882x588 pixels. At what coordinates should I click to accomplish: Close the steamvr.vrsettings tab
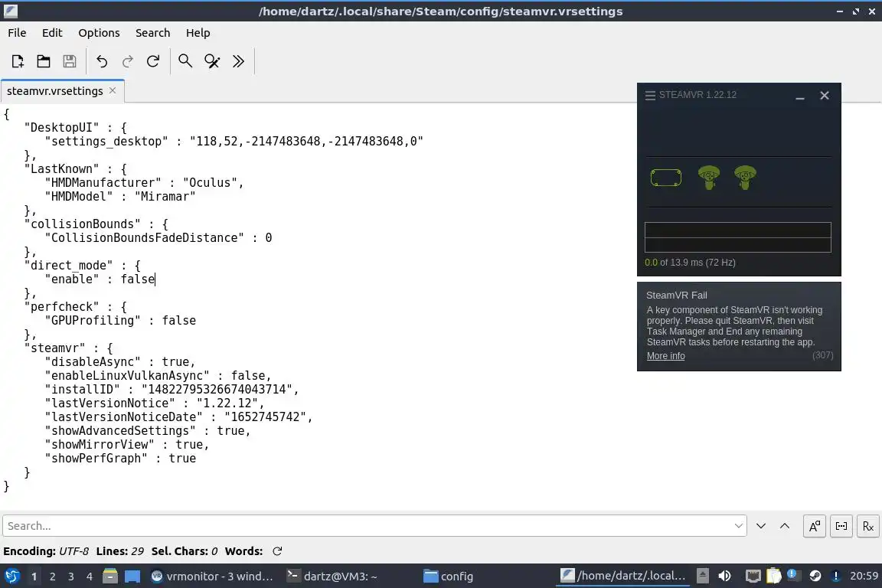[x=113, y=90]
